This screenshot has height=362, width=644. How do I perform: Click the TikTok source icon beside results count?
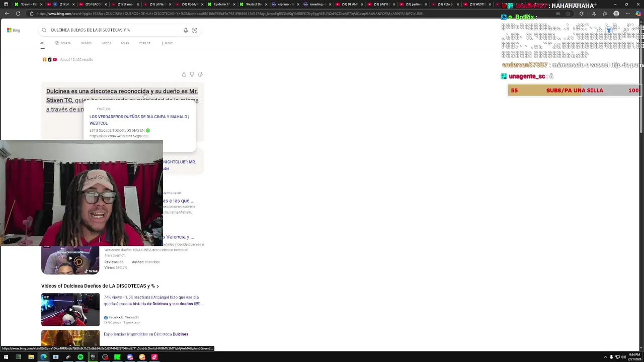point(49,59)
